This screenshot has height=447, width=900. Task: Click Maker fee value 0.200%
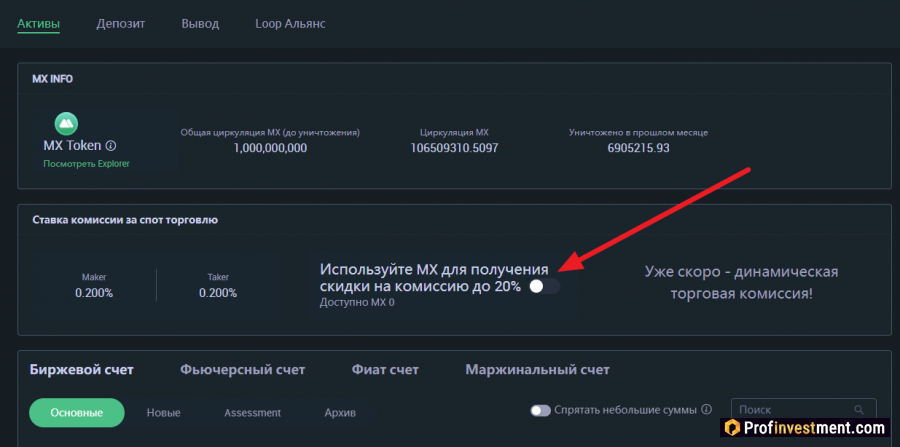[94, 293]
